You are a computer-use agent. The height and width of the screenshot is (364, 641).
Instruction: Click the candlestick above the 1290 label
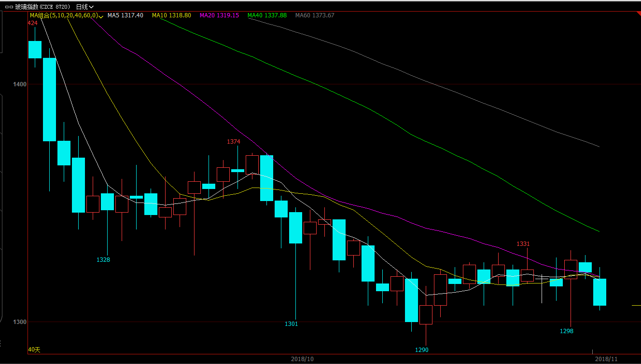coord(426,315)
